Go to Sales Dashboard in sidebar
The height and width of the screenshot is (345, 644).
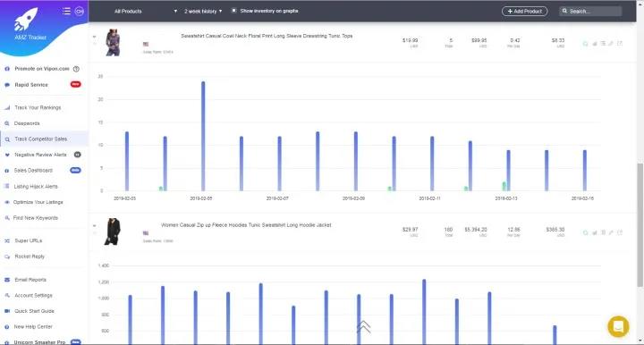click(33, 170)
